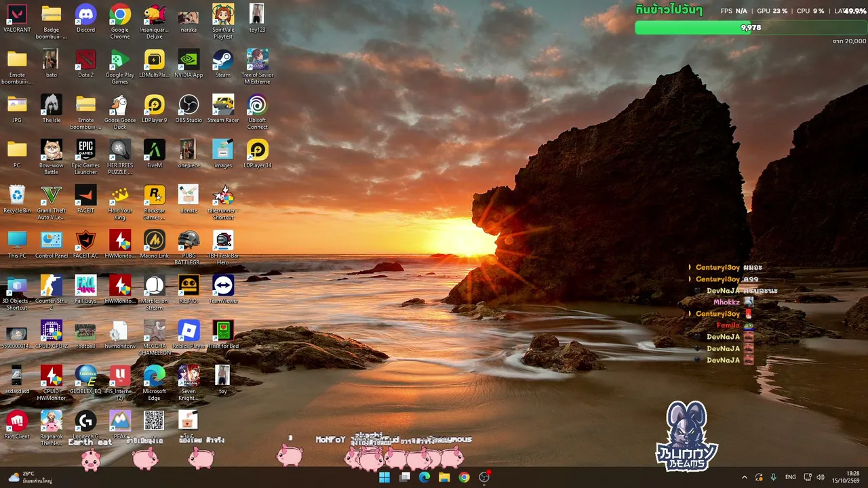This screenshot has height=488, width=868.
Task: Open the taskbar clock showing 18:28
Action: [853, 477]
